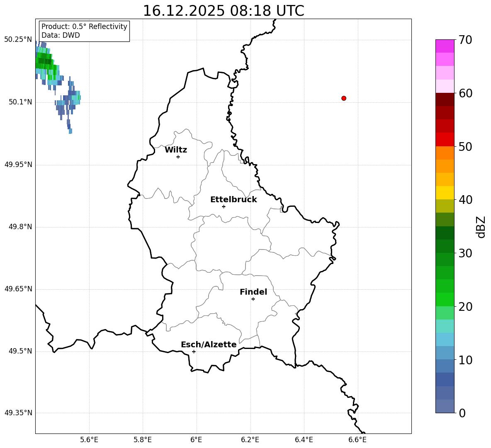Click the 5.8°E longitude label
The height and width of the screenshot is (448, 491).
[x=143, y=440]
